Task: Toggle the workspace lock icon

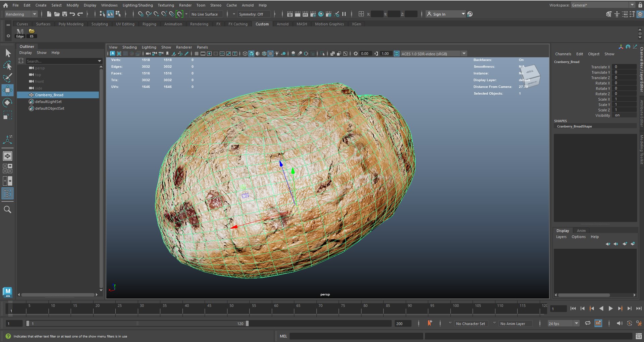Action: point(640,5)
